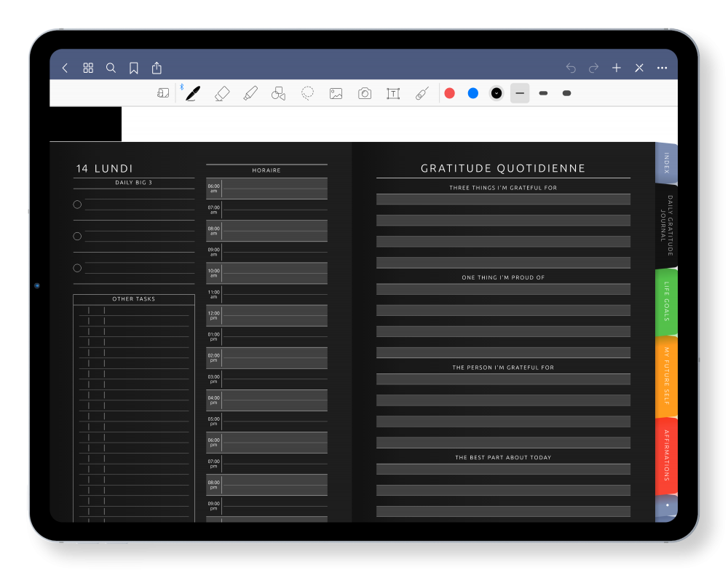Click the 10:00 am schedule slot
Image resolution: width=728 pixels, height=570 pixels.
click(266, 273)
